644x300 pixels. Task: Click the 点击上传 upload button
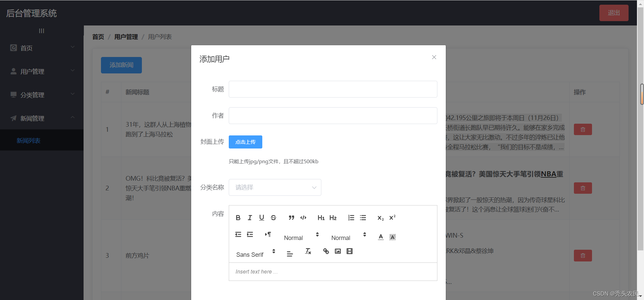246,142
